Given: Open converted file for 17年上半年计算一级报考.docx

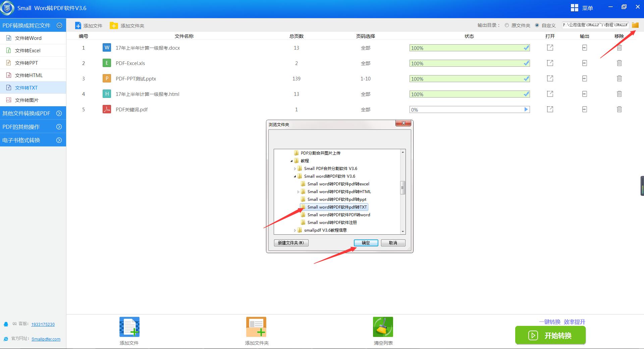Looking at the screenshot, I should point(550,48).
